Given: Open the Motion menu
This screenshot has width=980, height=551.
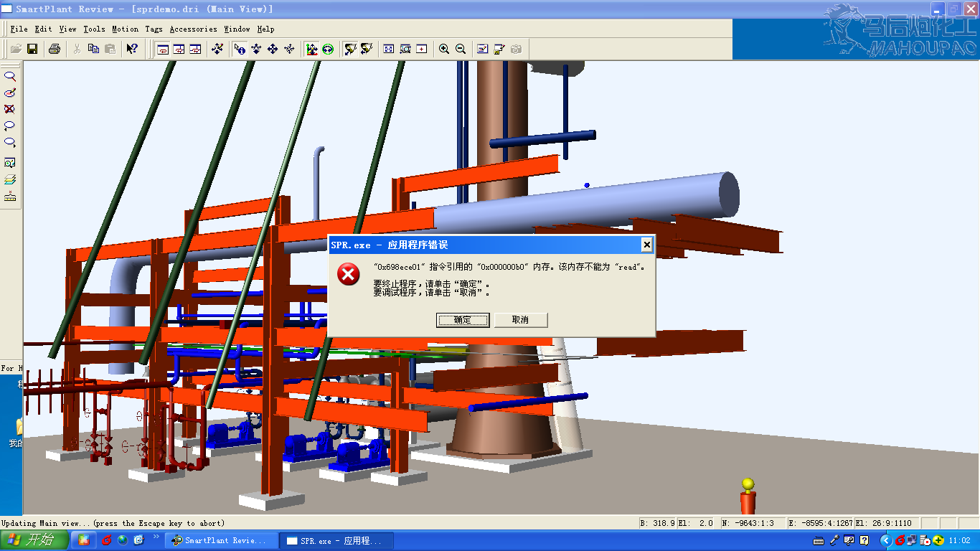Looking at the screenshot, I should [x=125, y=29].
